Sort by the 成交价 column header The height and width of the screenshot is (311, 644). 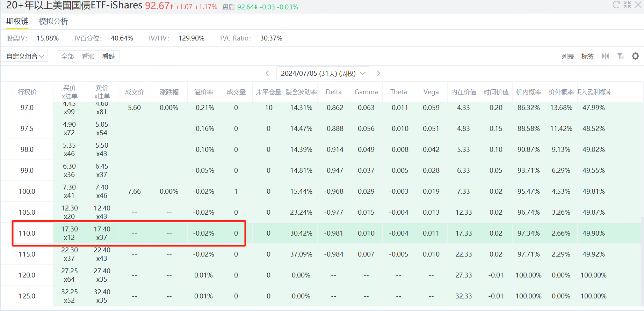135,92
